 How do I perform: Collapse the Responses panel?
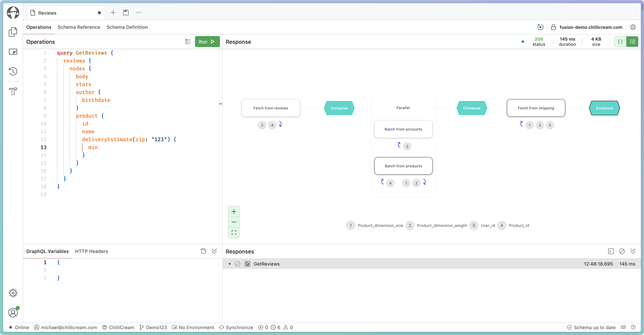point(633,251)
